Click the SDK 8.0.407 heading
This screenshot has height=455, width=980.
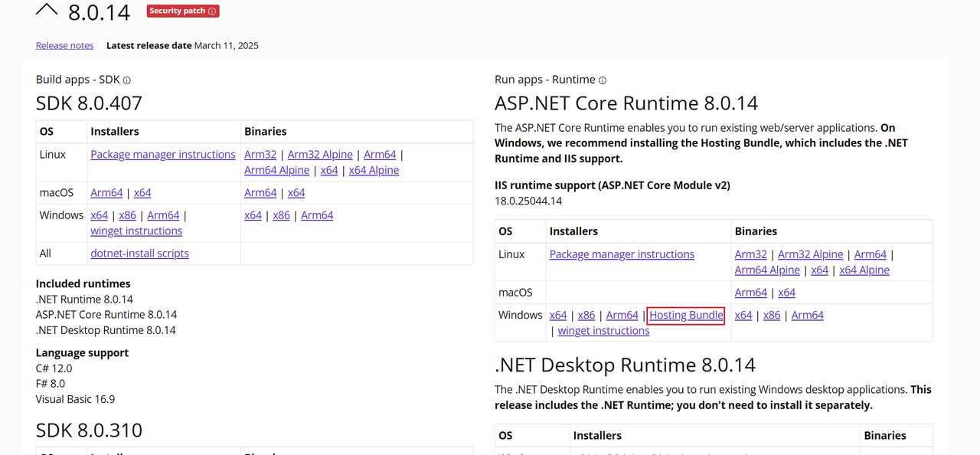click(89, 103)
